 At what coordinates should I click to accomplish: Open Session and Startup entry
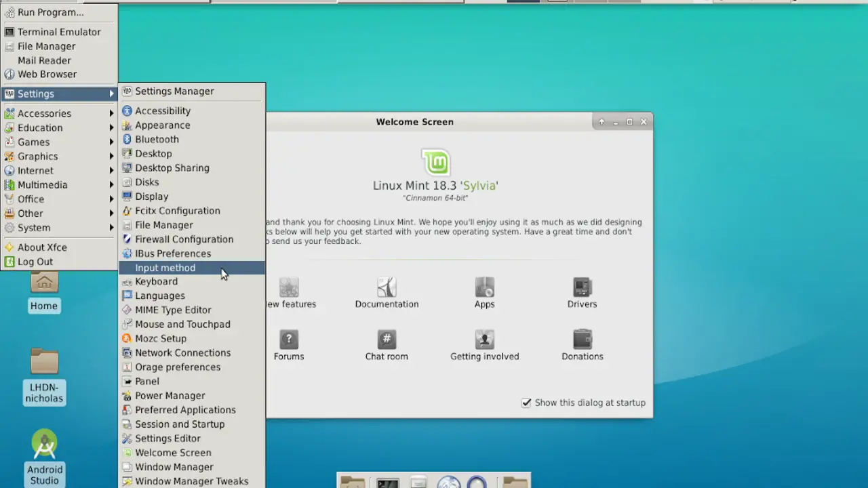[192, 424]
